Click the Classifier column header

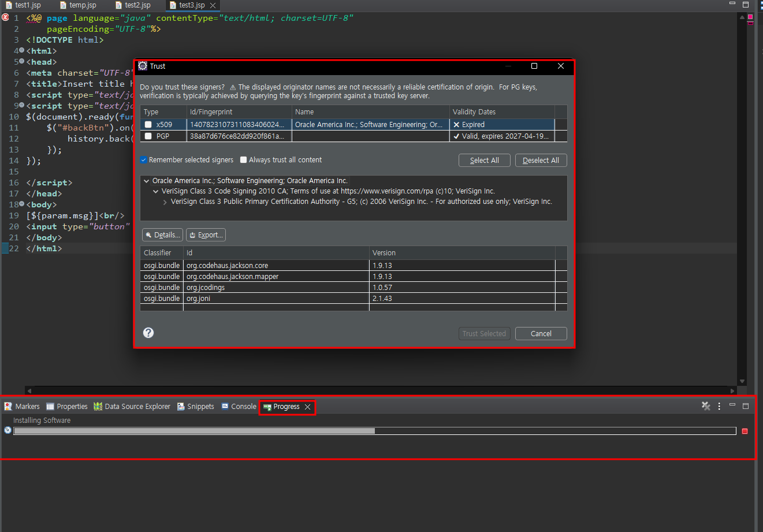(x=162, y=253)
